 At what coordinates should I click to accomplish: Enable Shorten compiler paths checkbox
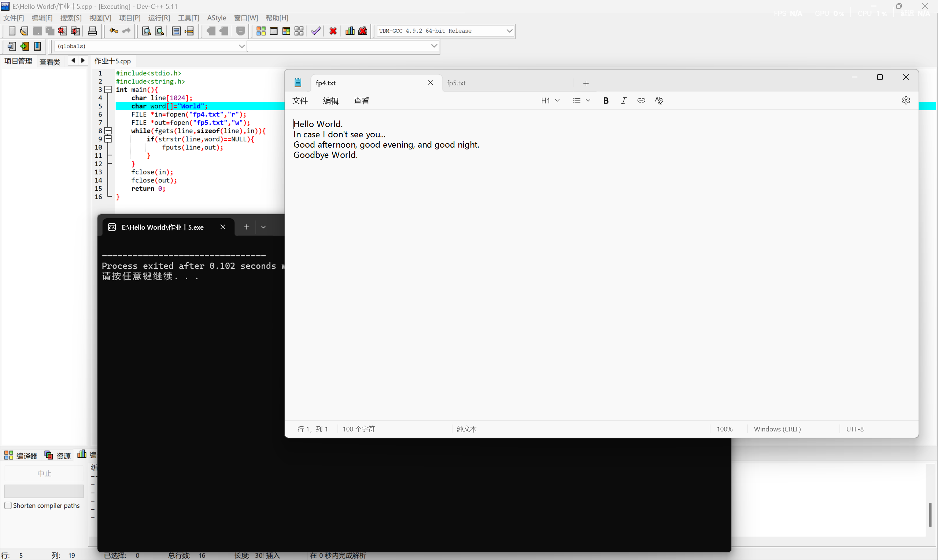point(8,505)
